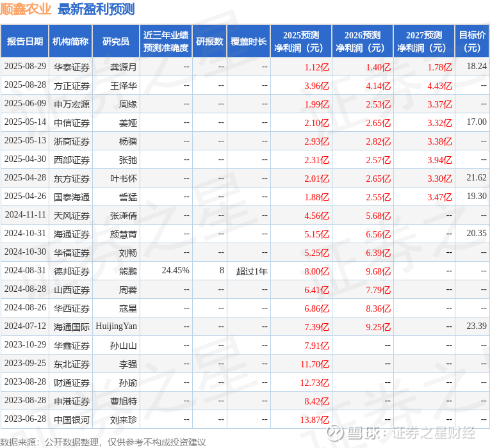This screenshot has height=448, width=490.
Task: Click the date 2025-08-29
Action: click(25, 66)
